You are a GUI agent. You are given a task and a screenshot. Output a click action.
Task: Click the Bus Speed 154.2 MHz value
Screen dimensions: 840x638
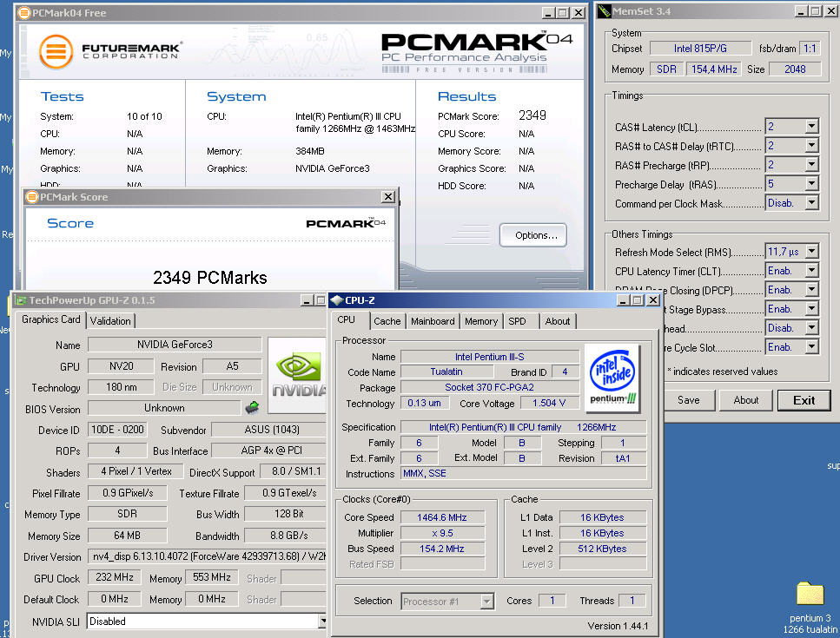coord(442,548)
